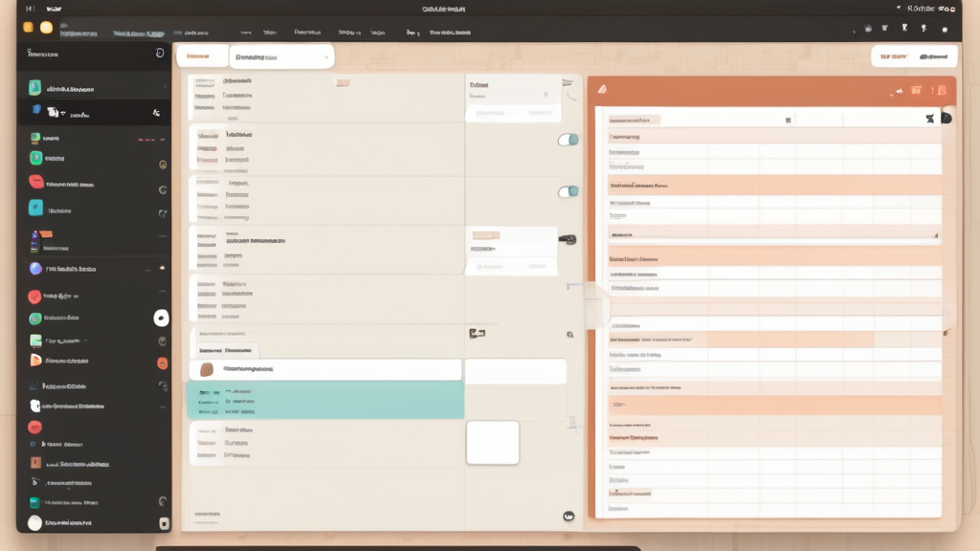Select the teal highlighted row in the list

(324, 399)
